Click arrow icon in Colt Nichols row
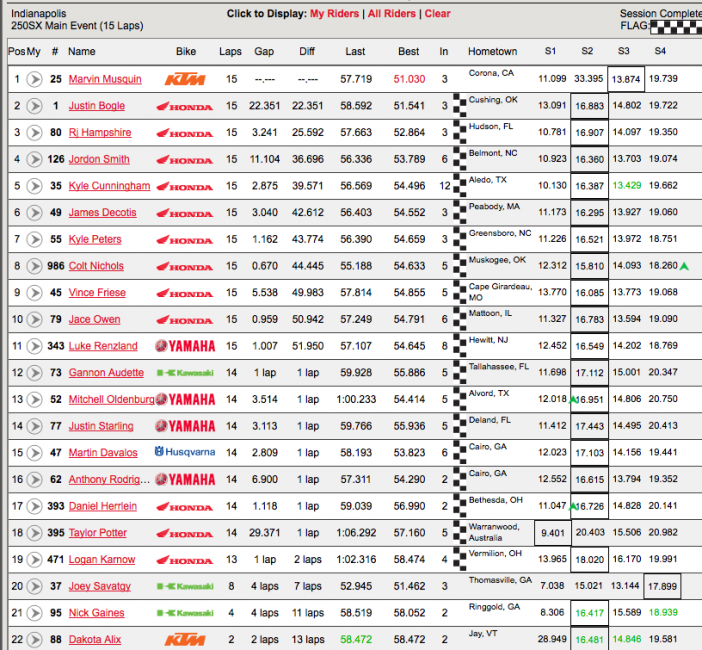Image resolution: width=702 pixels, height=650 pixels. (x=34, y=266)
